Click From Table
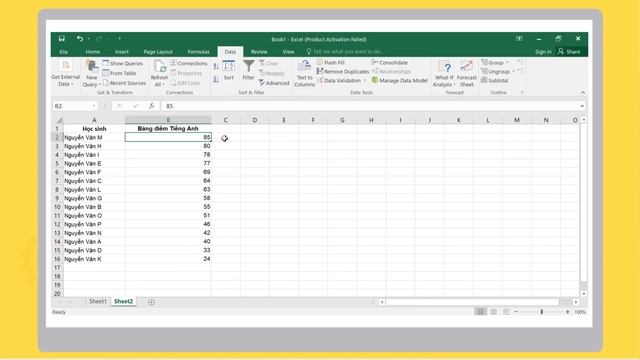Viewport: 640px width, 360px height. click(119, 73)
